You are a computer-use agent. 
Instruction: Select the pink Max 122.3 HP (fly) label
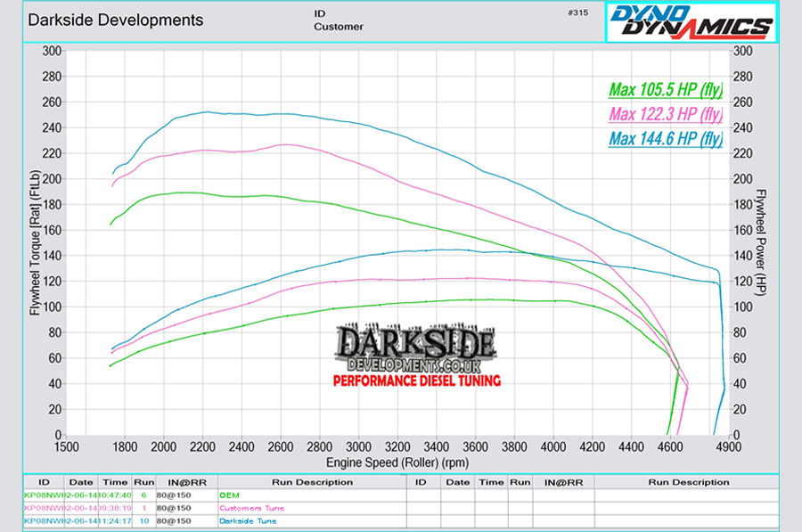click(666, 114)
